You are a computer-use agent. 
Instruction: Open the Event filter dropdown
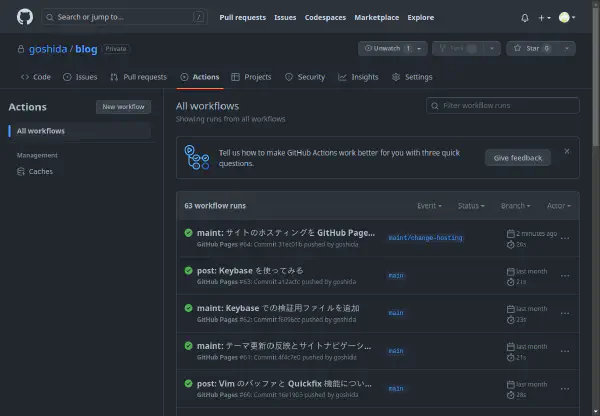429,206
